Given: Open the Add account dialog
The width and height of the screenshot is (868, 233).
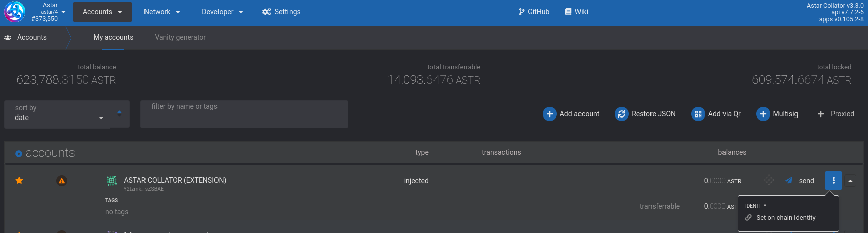Looking at the screenshot, I should (x=571, y=114).
